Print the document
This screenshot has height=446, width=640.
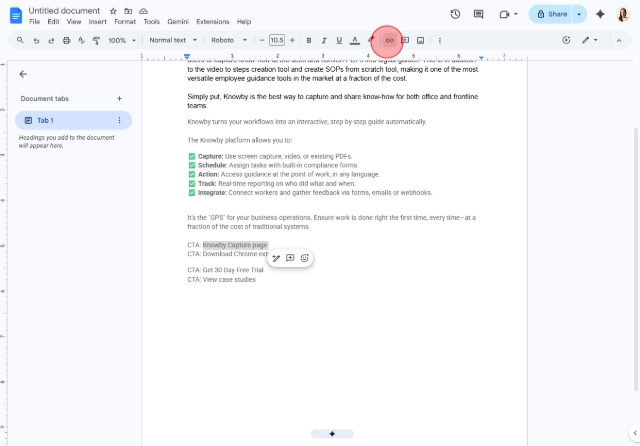point(66,40)
